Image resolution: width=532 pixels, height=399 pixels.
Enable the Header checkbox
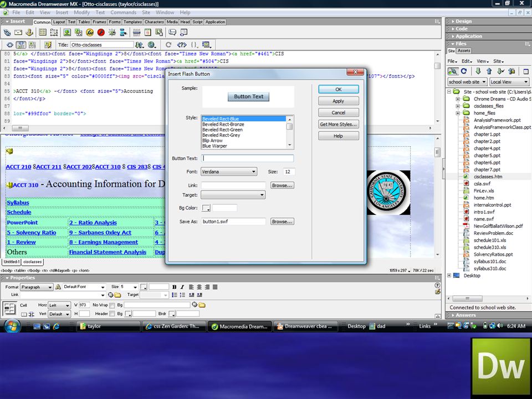tap(112, 314)
